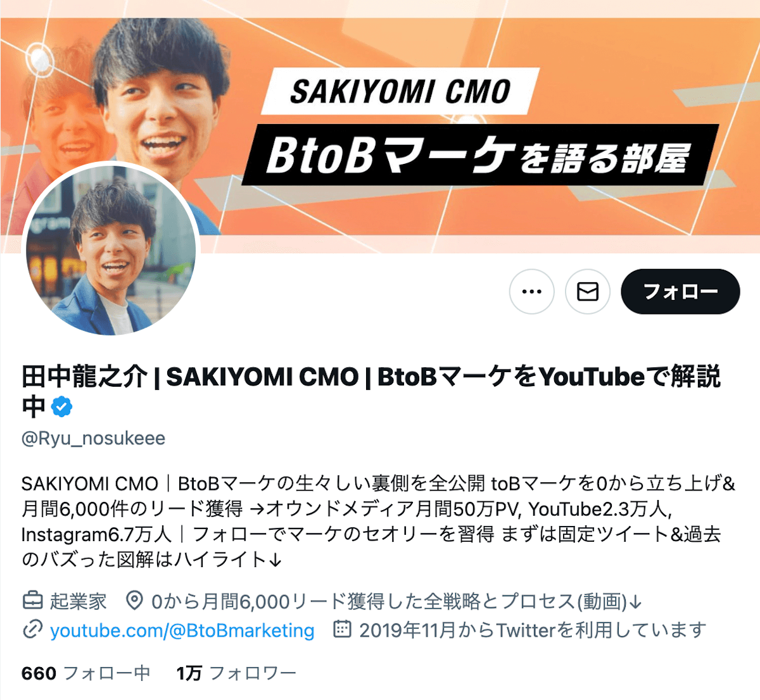Click the 2019年11月 join date text
Screen dimensions: 760x700
pos(532,630)
